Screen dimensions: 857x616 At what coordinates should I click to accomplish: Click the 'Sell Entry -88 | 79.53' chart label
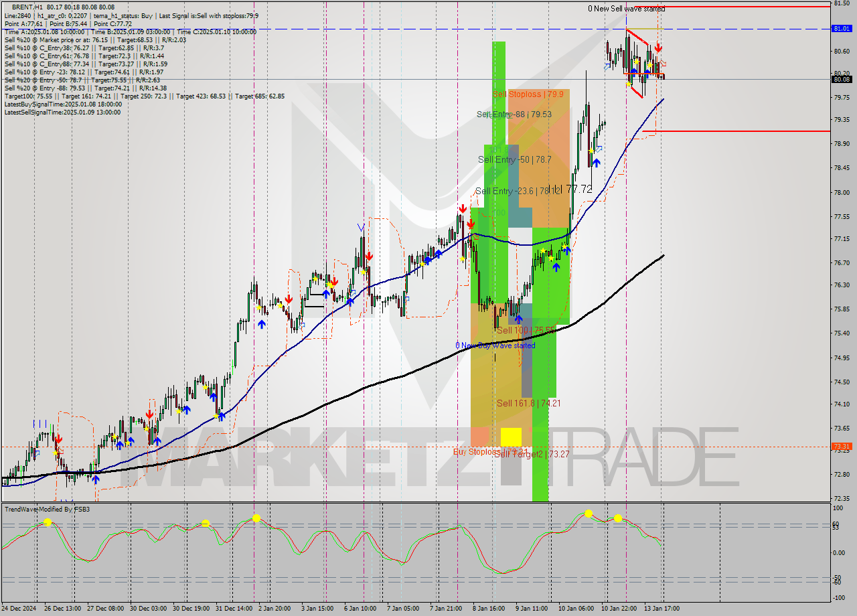pos(514,114)
